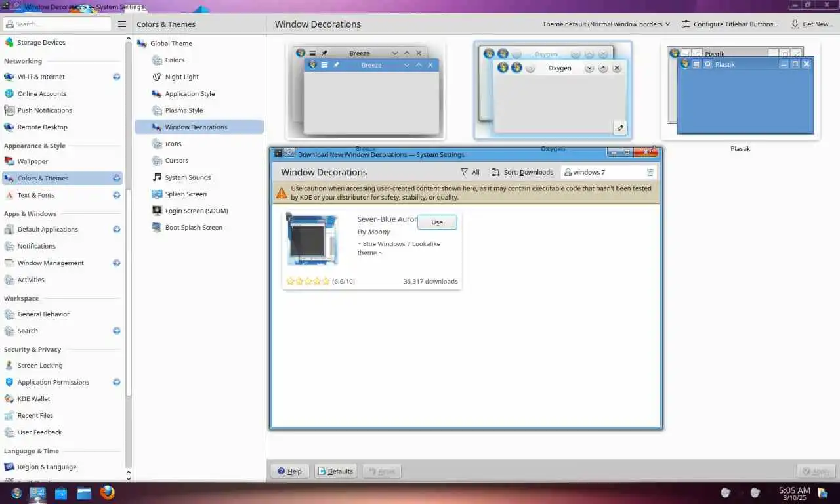Open the Sort: Downloads dropdown

(522, 172)
